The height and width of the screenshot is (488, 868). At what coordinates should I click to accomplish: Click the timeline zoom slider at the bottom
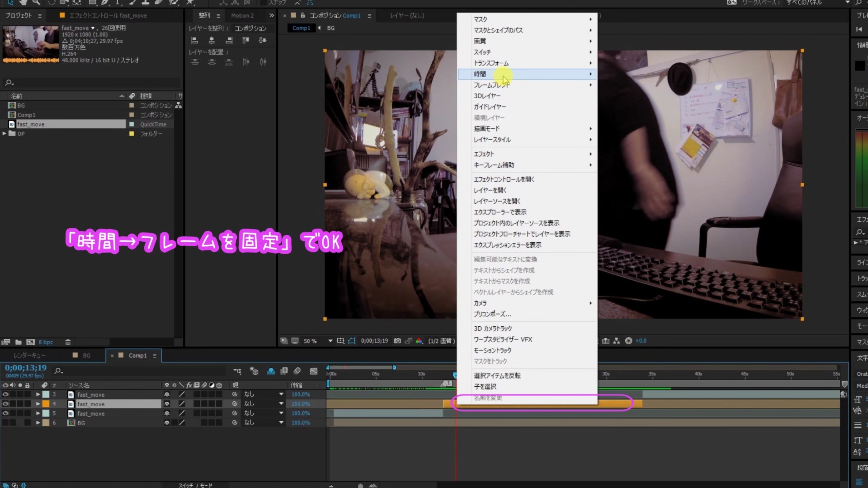click(x=360, y=485)
